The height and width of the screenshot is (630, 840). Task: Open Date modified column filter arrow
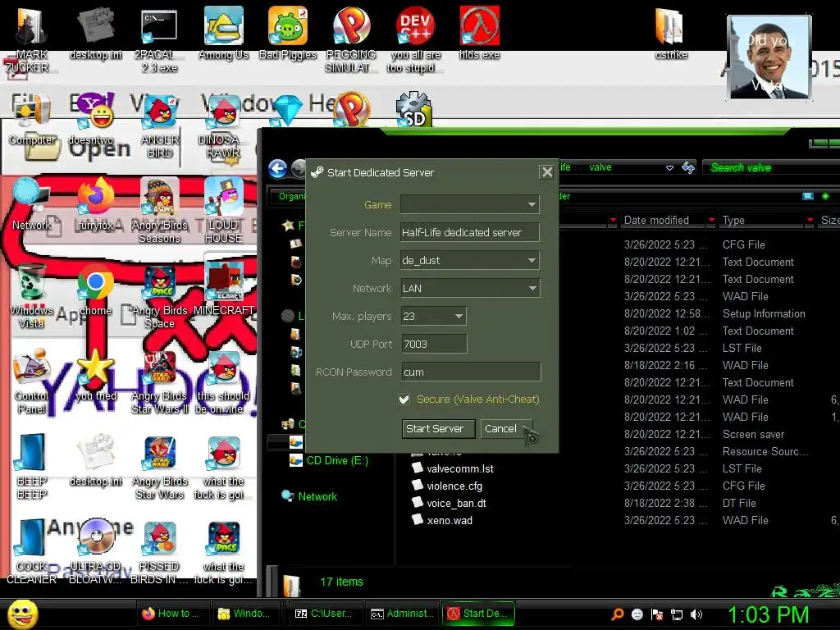click(711, 220)
